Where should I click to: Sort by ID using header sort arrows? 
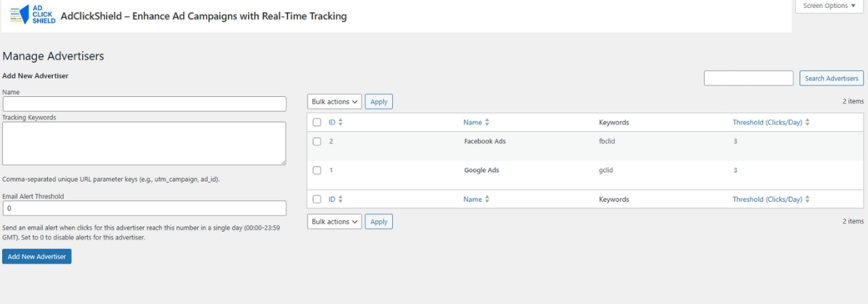341,123
